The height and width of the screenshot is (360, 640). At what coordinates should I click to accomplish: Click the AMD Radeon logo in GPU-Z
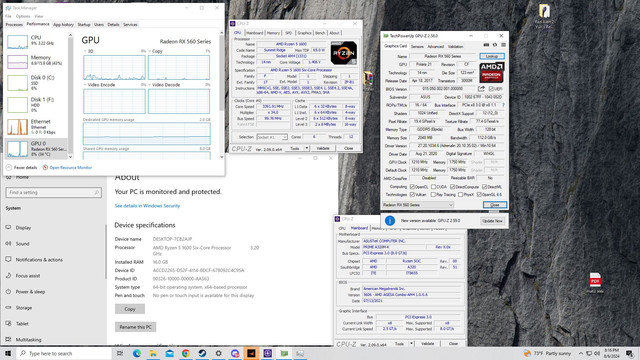[x=491, y=73]
